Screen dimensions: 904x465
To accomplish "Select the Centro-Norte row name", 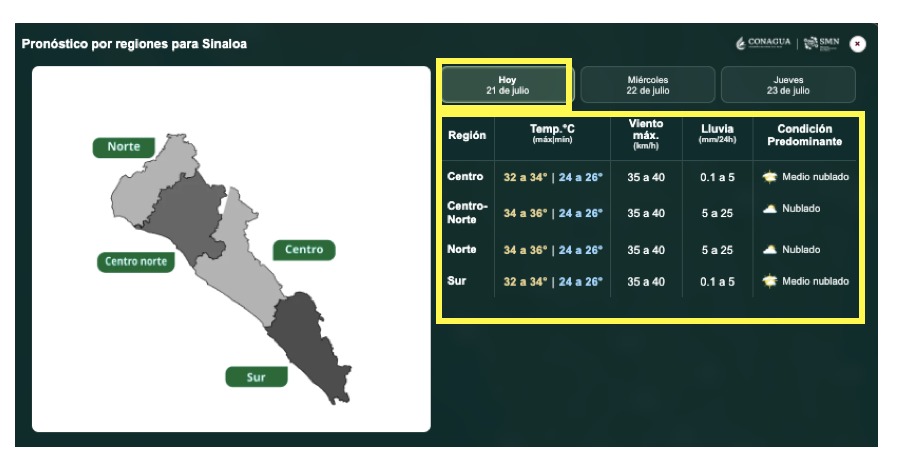I will pyautogui.click(x=467, y=213).
